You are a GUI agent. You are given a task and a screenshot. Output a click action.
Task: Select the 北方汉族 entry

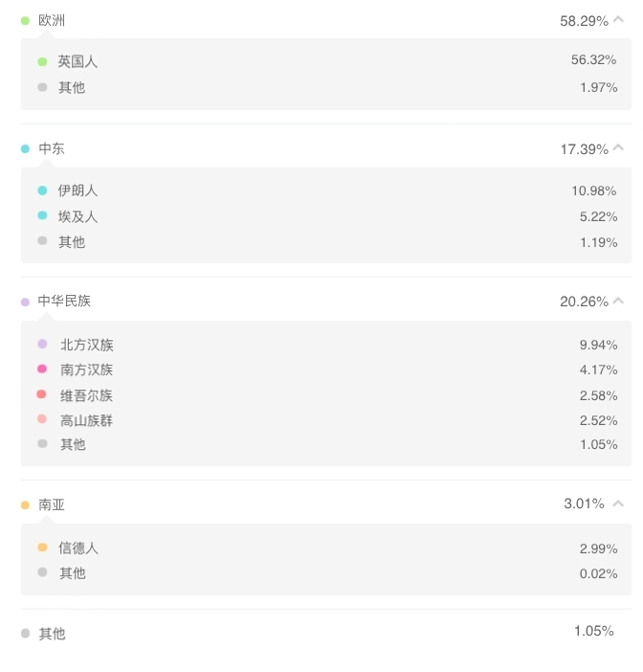tap(326, 345)
